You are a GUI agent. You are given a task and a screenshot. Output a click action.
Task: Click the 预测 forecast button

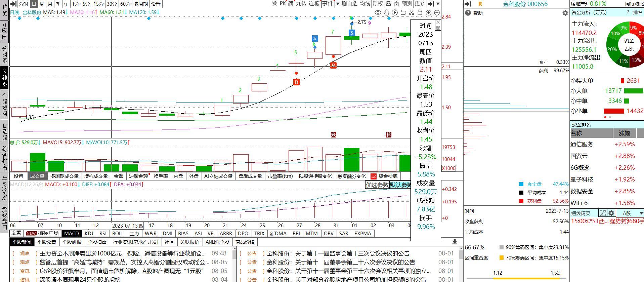click(407, 4)
